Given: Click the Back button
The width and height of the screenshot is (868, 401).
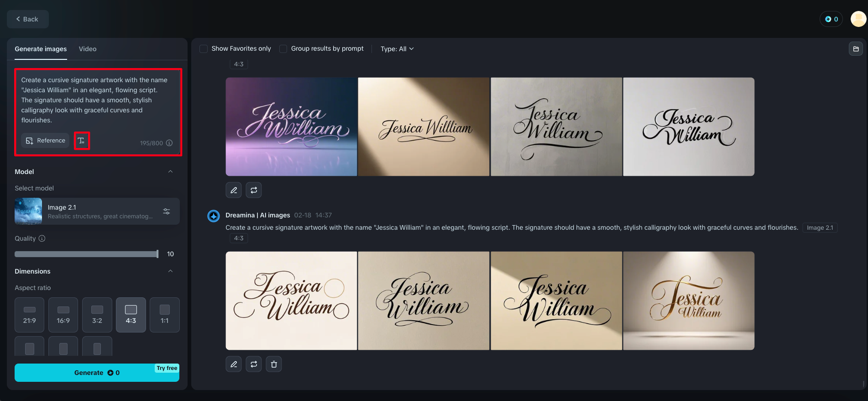Looking at the screenshot, I should pos(27,19).
